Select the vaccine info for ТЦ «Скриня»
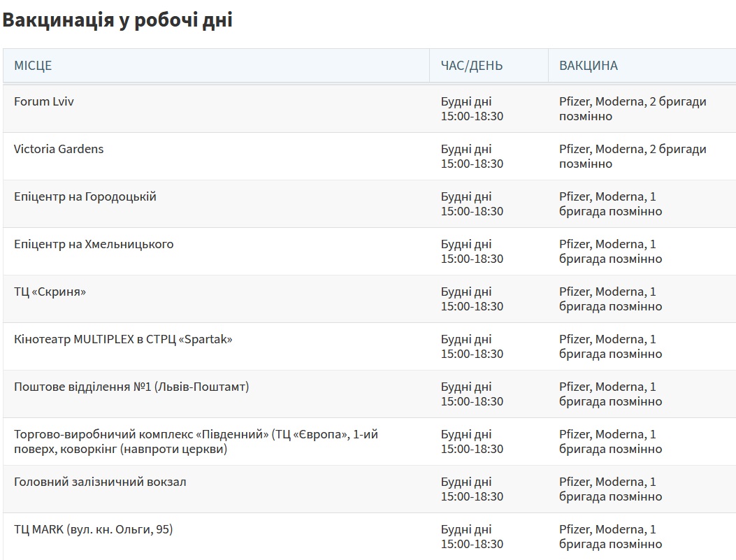 click(609, 299)
